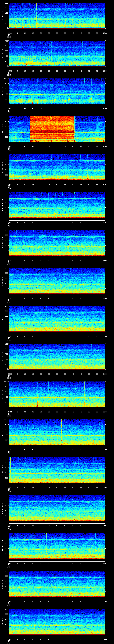Open the spectrogram panel starting at 3:19:00
The width and height of the screenshot is (114, 644).
[x=57, y=205]
